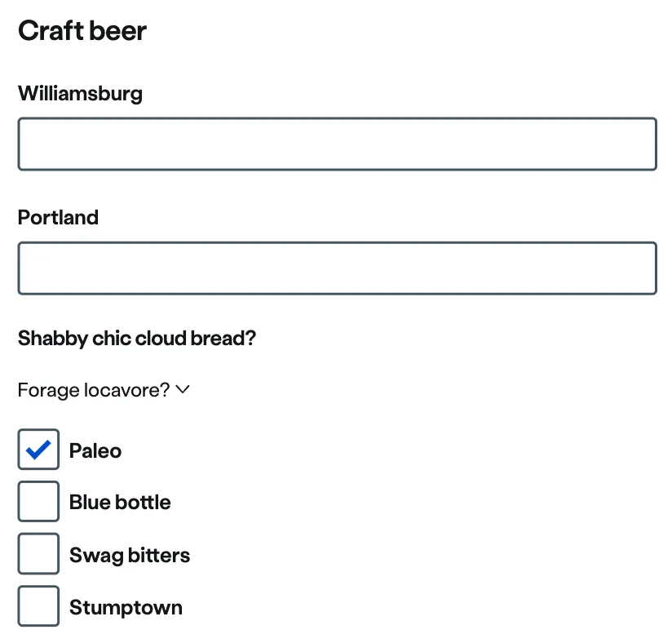Expand the Forage locavore? details section
The height and width of the screenshot is (643, 672).
[94, 391]
